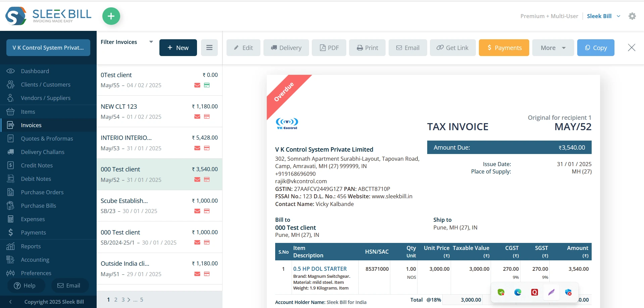Open the More actions dropdown
This screenshot has width=644, height=308.
pos(553,48)
